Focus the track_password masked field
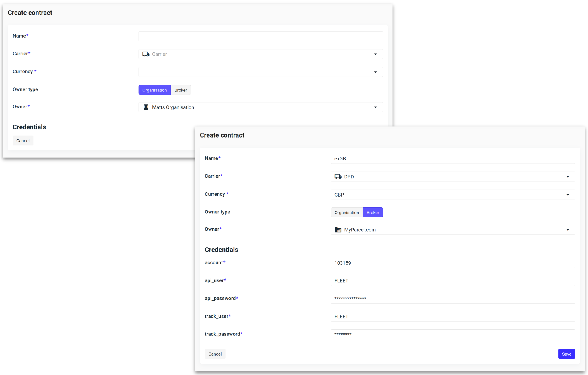Image resolution: width=588 pixels, height=375 pixels. point(453,335)
